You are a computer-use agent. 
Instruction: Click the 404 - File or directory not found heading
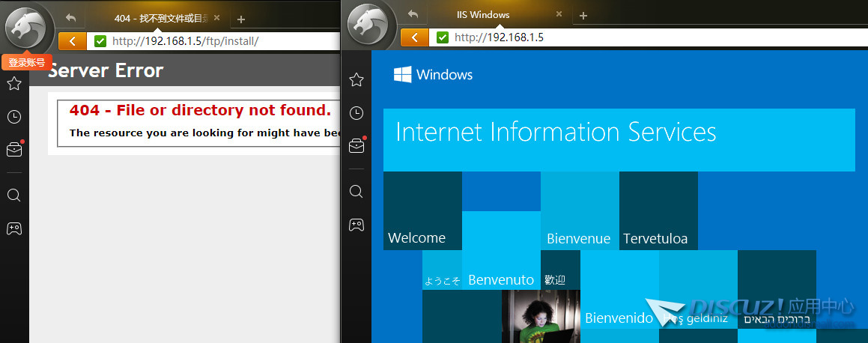tap(201, 110)
